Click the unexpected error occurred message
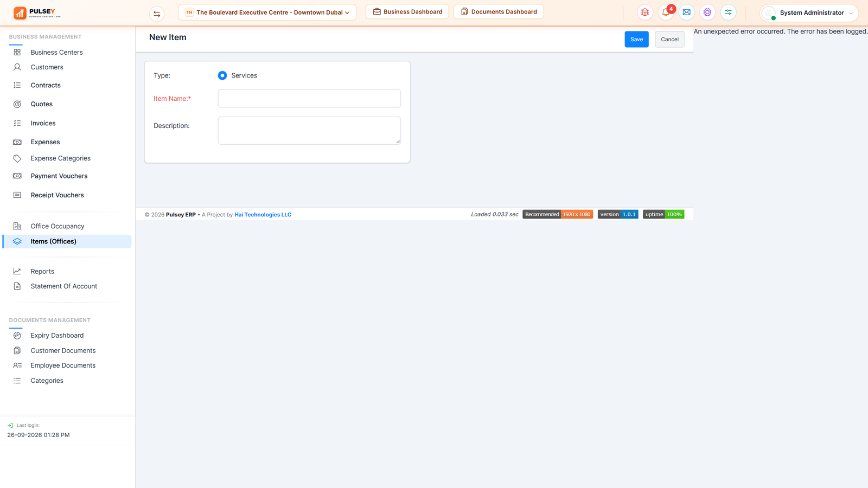This screenshot has height=488, width=868. click(x=781, y=31)
